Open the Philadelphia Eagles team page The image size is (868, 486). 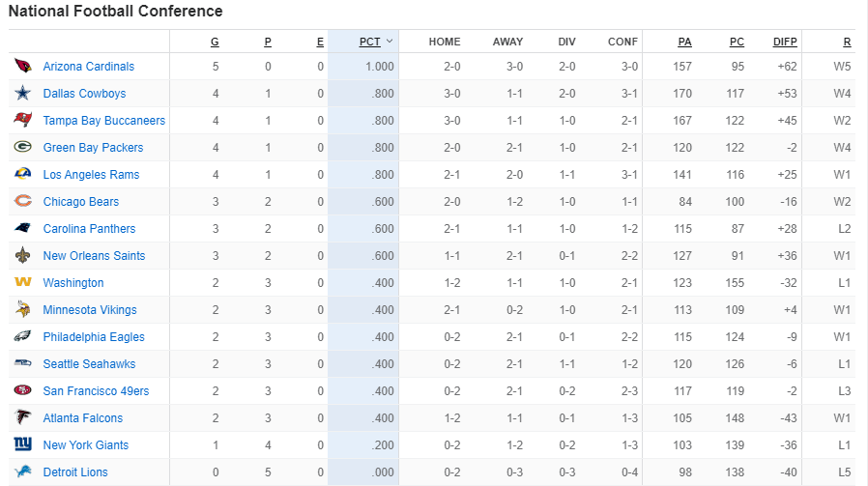[94, 337]
